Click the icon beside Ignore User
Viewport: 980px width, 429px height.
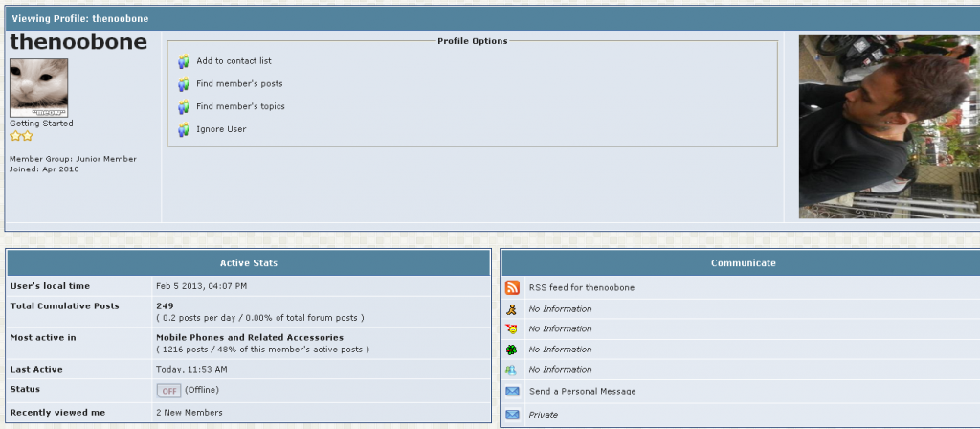point(184,130)
